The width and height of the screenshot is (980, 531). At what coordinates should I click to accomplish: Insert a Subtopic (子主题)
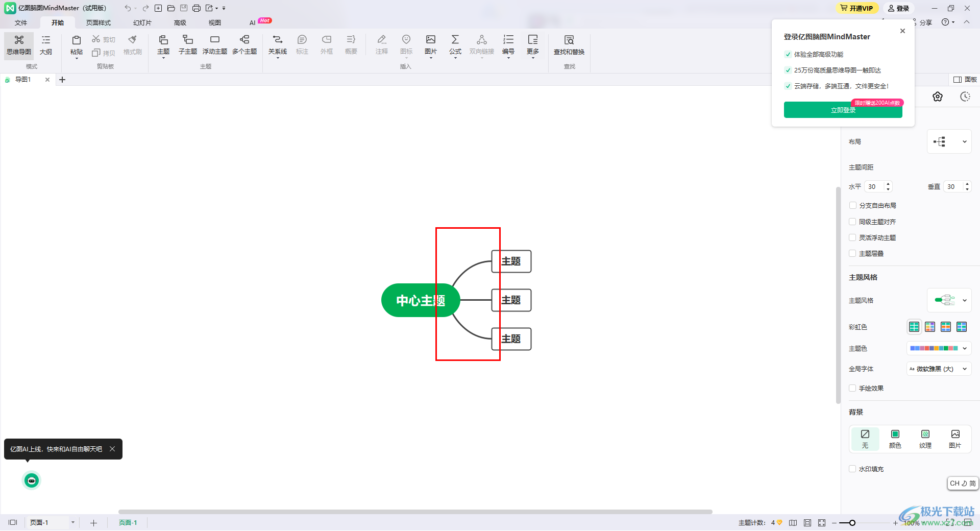tap(188, 45)
